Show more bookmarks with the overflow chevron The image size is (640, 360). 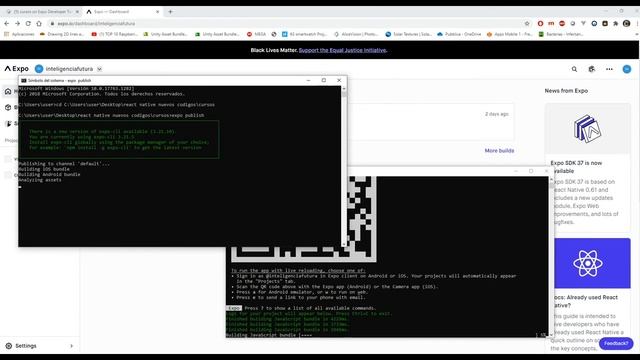coord(637,34)
